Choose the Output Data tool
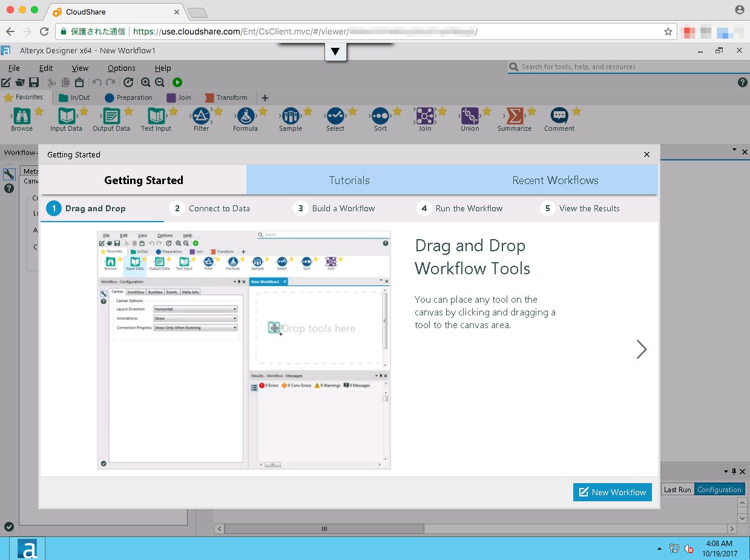Viewport: 750px width, 560px height. [x=111, y=116]
